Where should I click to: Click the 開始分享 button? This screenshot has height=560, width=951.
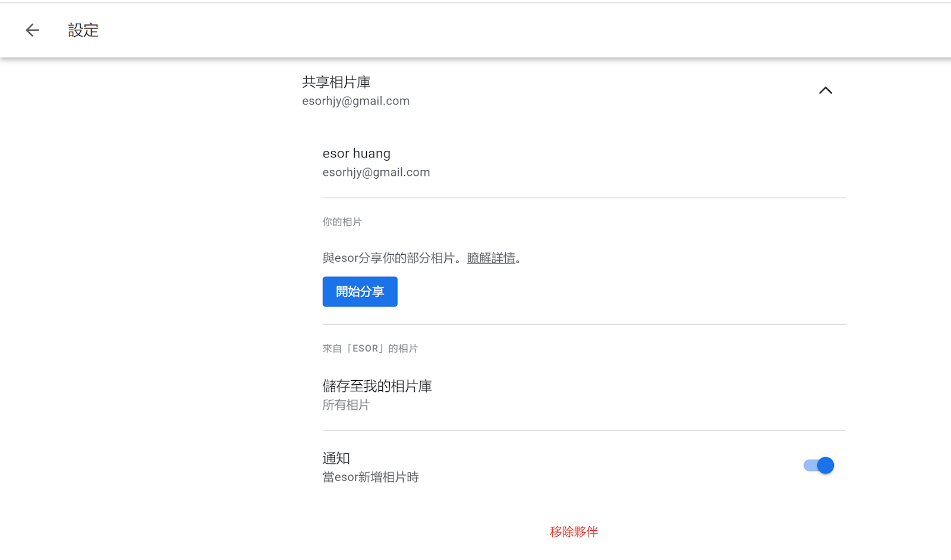point(360,292)
